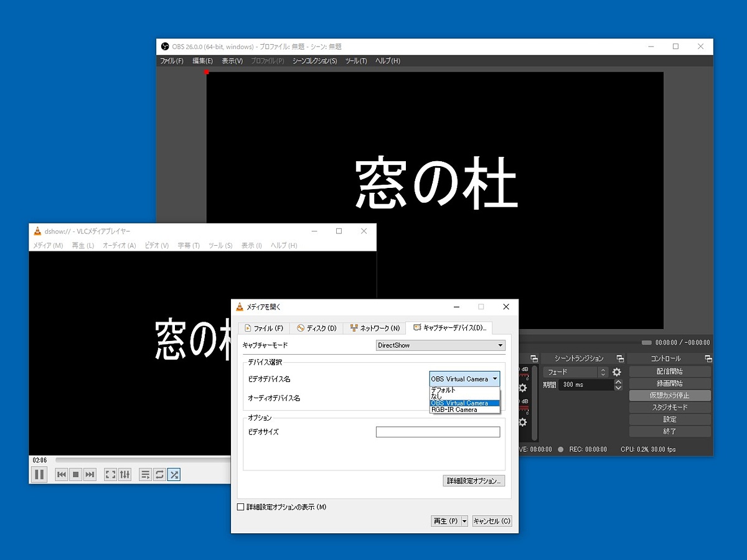Pop out コントロール dock icon

[x=708, y=359]
